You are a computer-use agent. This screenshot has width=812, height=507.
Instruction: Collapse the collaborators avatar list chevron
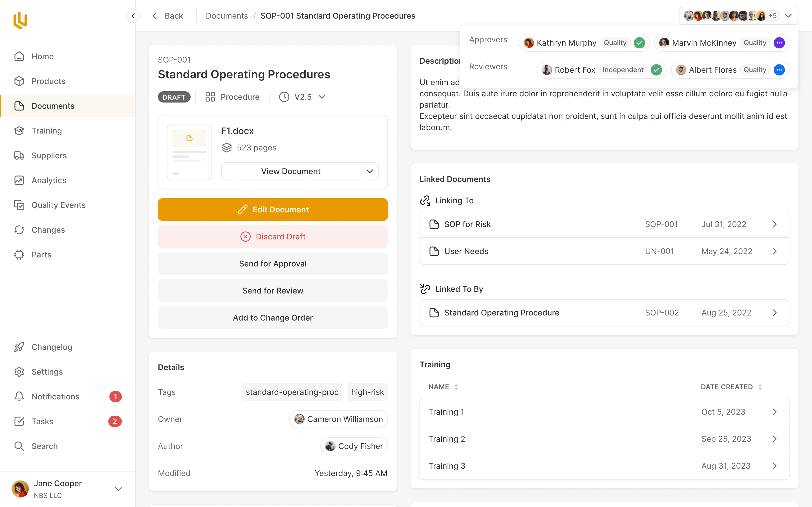[788, 16]
